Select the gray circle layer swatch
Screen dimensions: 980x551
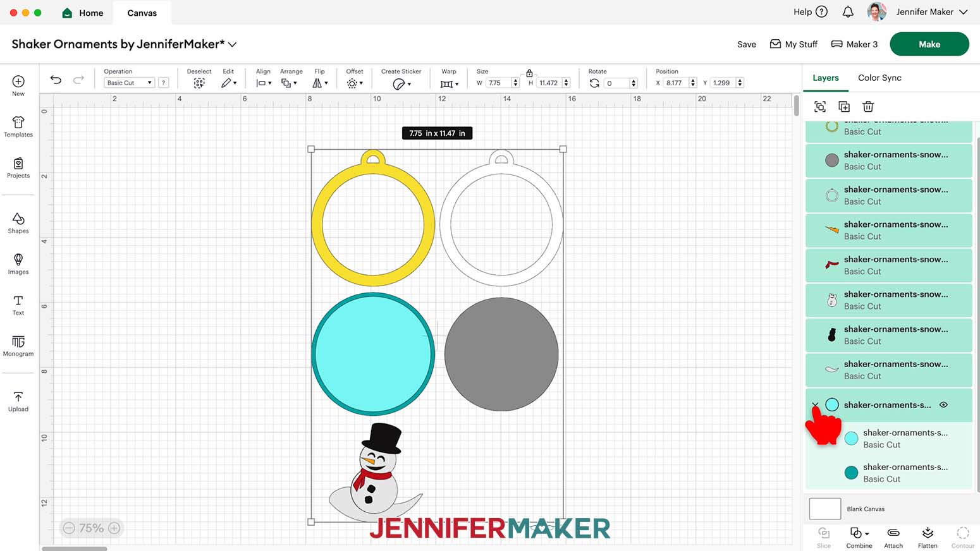click(832, 160)
